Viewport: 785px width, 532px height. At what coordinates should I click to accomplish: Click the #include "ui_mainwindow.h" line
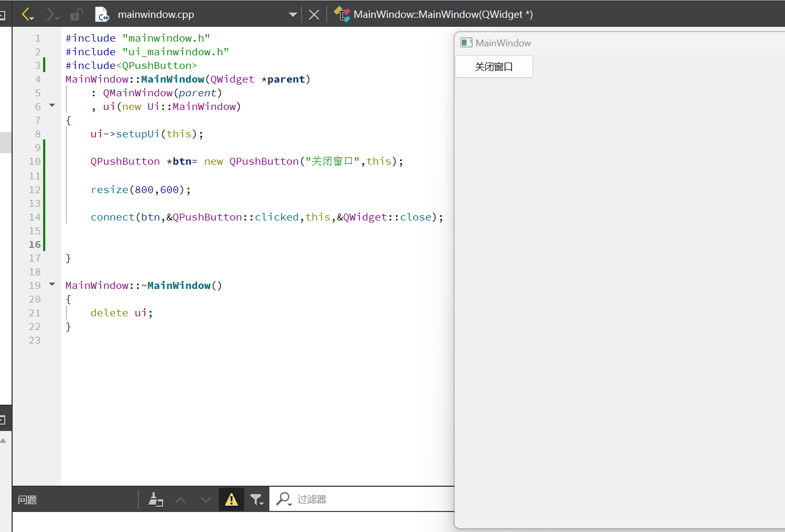[x=147, y=52]
